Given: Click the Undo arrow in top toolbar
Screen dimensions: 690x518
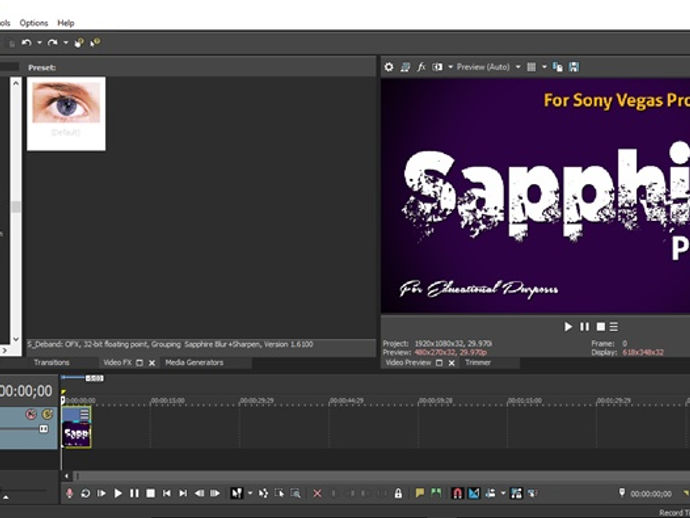Looking at the screenshot, I should pos(26,43).
